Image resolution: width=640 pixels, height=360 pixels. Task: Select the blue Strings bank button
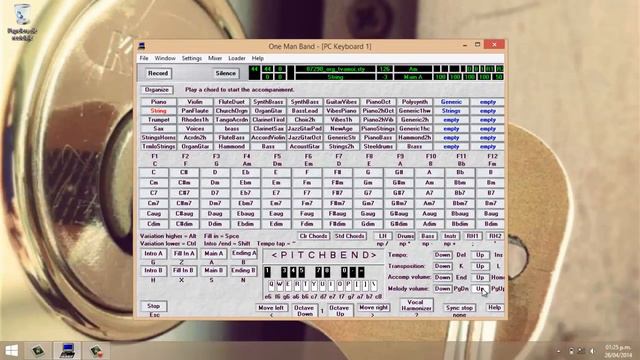(x=451, y=111)
